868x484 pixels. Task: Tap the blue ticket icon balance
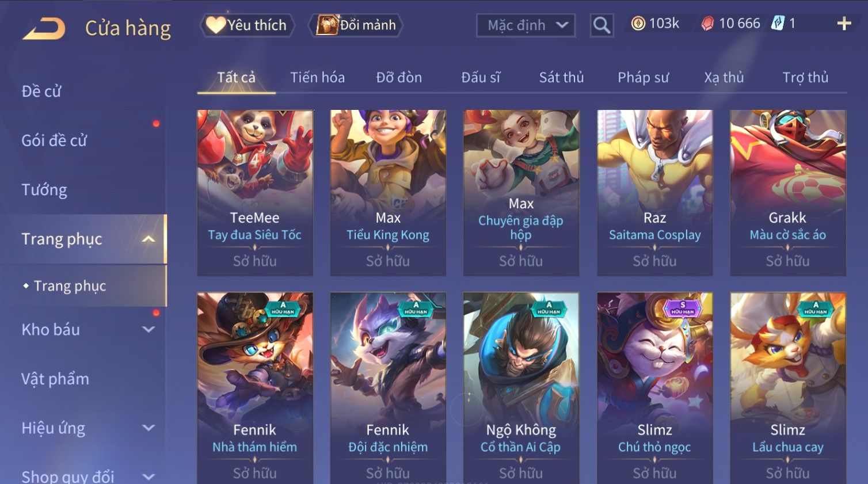[783, 24]
